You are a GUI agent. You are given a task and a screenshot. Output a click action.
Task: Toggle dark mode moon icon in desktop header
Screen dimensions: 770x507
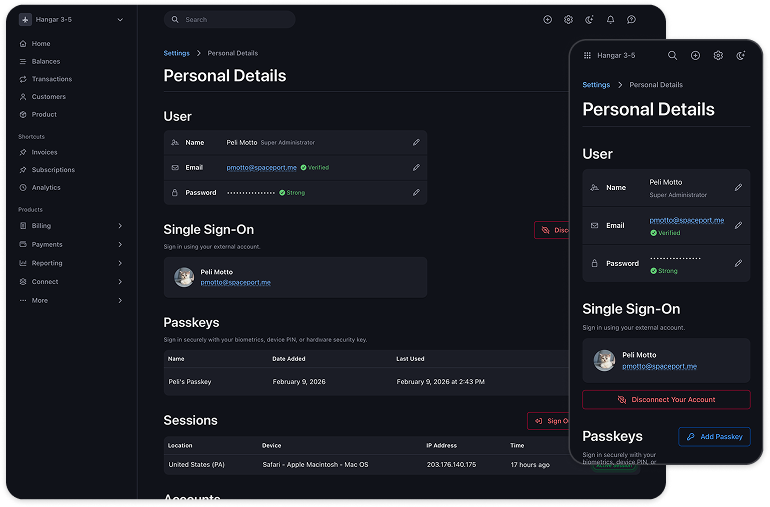click(x=589, y=20)
